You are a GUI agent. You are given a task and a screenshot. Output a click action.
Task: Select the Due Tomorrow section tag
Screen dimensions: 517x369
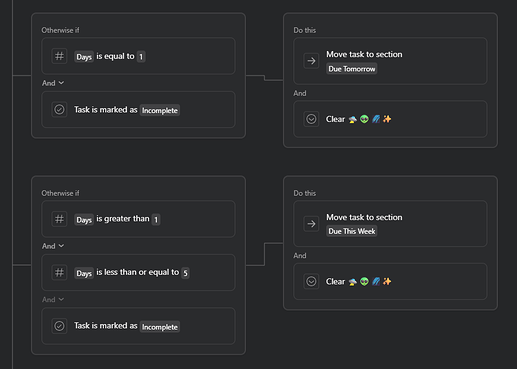click(352, 69)
